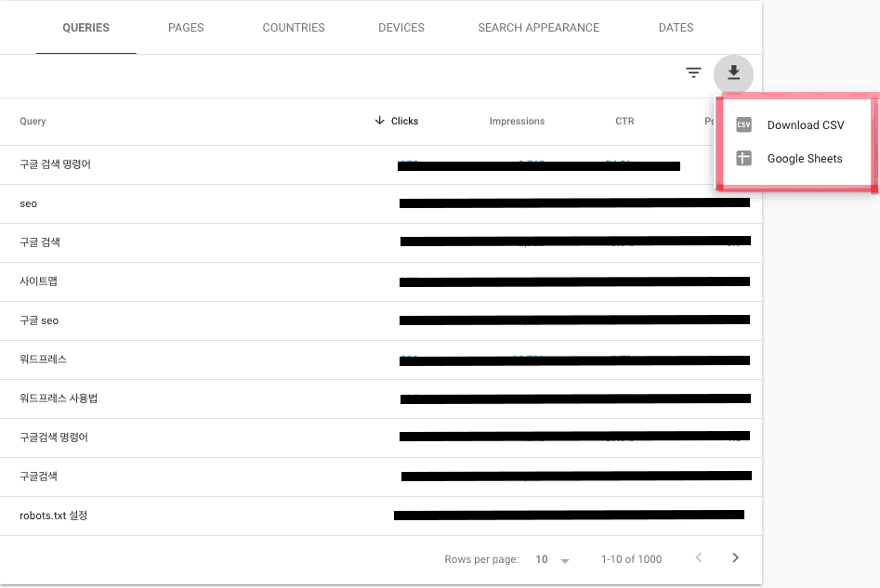Choose Download CSV from the export menu
This screenshot has height=588, width=880.
pyautogui.click(x=805, y=124)
